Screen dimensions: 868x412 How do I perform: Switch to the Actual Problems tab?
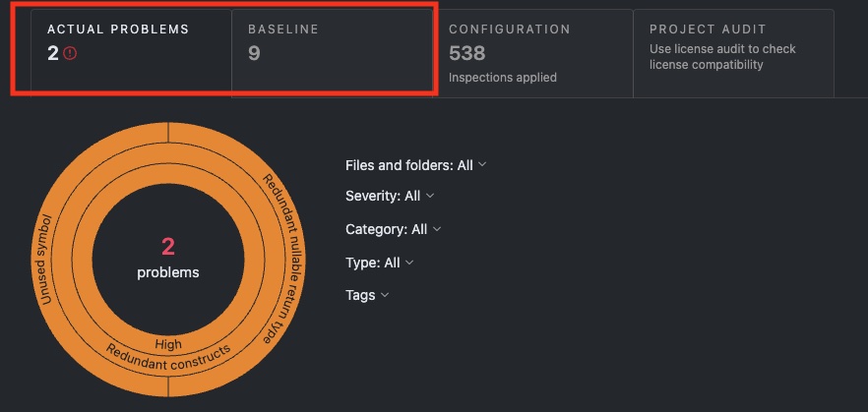(118, 29)
